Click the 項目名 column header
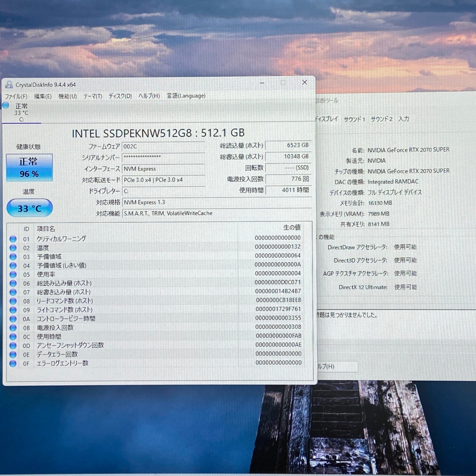 (46, 229)
